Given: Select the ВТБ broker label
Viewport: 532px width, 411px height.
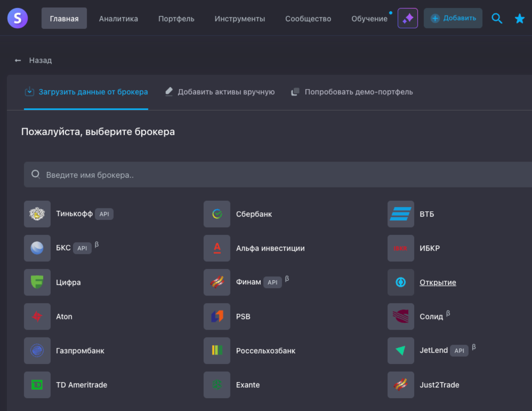Looking at the screenshot, I should [x=427, y=214].
